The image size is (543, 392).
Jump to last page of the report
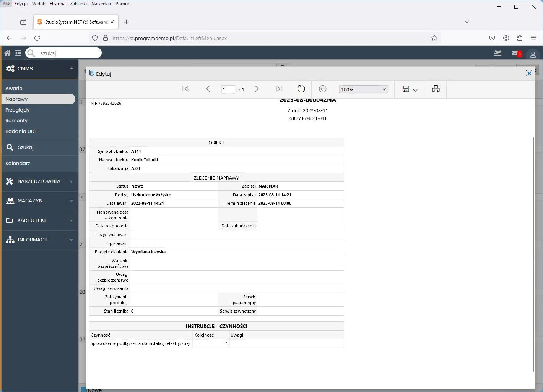(280, 89)
